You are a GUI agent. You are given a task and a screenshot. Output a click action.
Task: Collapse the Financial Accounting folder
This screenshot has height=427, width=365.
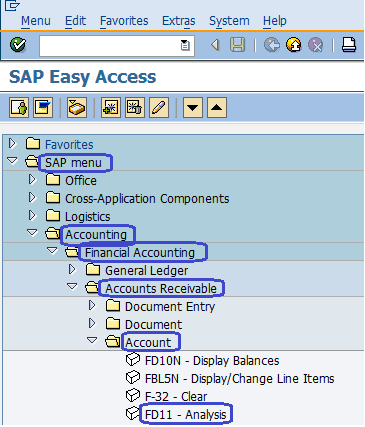coord(52,251)
